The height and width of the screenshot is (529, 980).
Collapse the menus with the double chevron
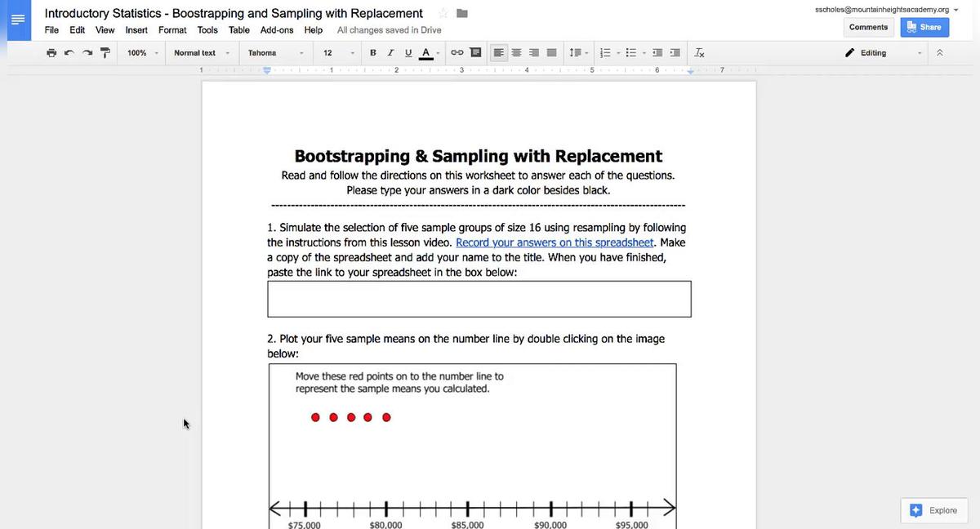(939, 53)
